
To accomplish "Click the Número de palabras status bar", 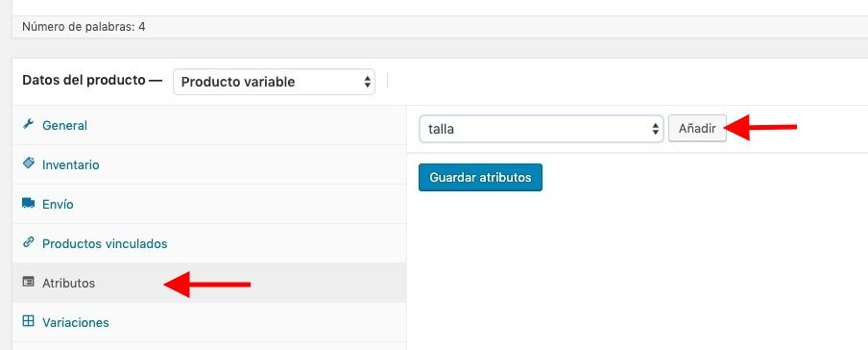I will [440, 27].
